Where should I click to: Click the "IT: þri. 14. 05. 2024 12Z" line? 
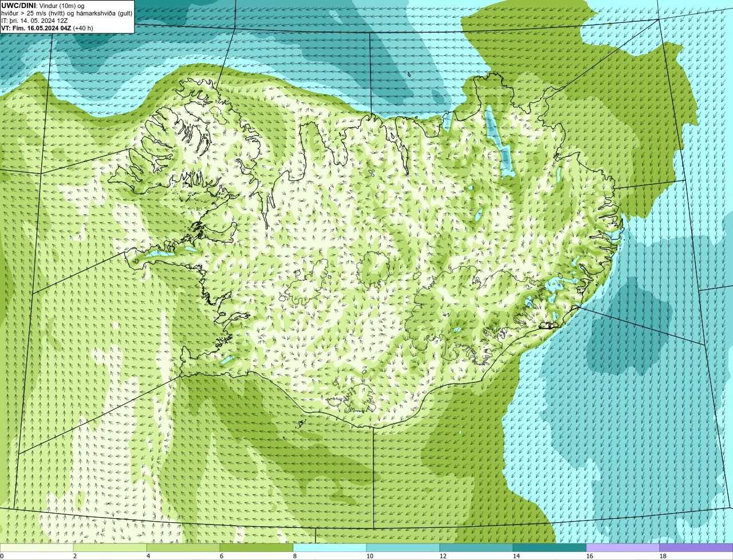pos(34,20)
